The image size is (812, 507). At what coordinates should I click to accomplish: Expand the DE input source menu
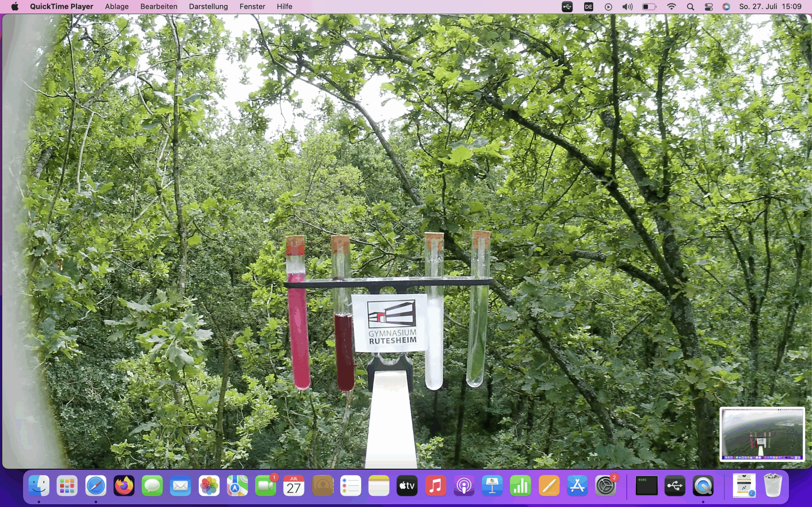pos(588,7)
